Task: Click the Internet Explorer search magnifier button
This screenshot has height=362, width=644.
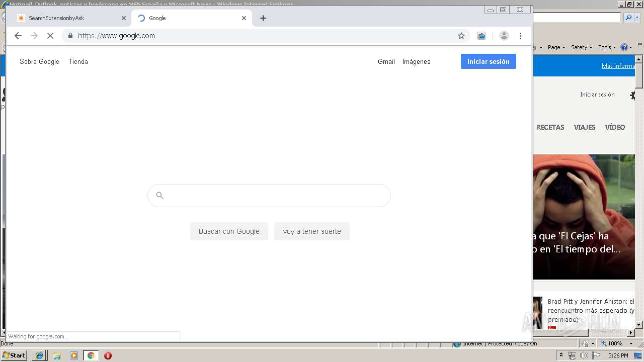Action: pos(628,17)
